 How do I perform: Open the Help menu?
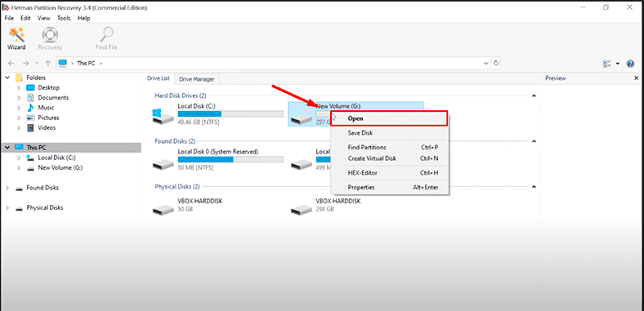84,18
